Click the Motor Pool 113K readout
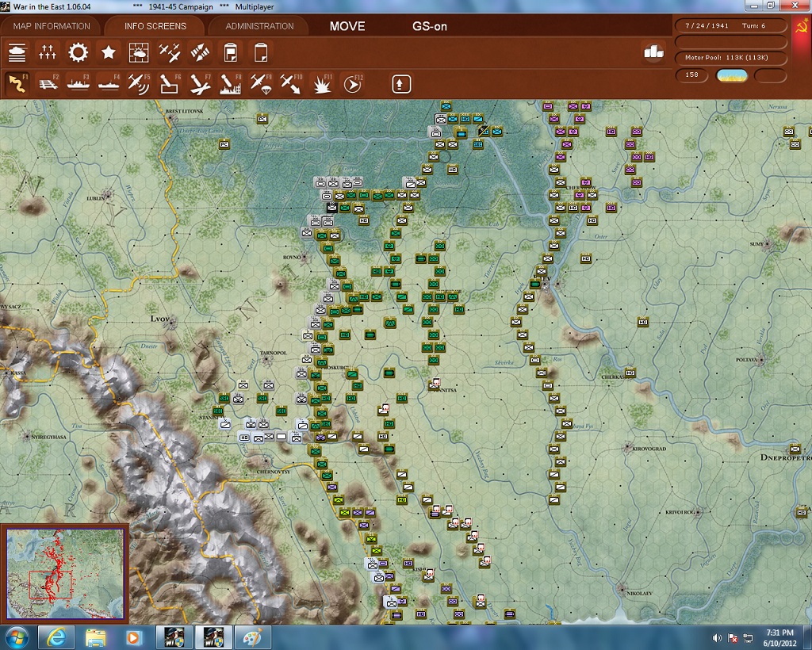The image size is (812, 650). click(730, 57)
